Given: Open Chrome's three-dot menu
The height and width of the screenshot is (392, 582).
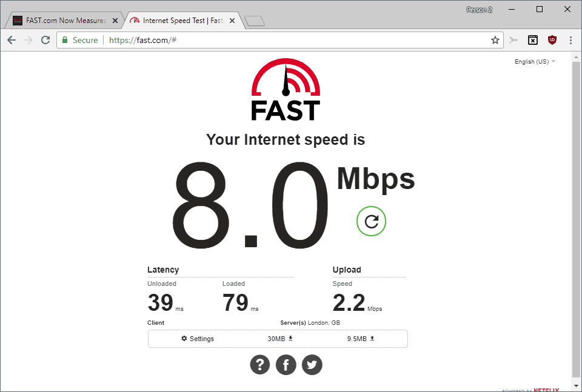Looking at the screenshot, I should click(570, 40).
